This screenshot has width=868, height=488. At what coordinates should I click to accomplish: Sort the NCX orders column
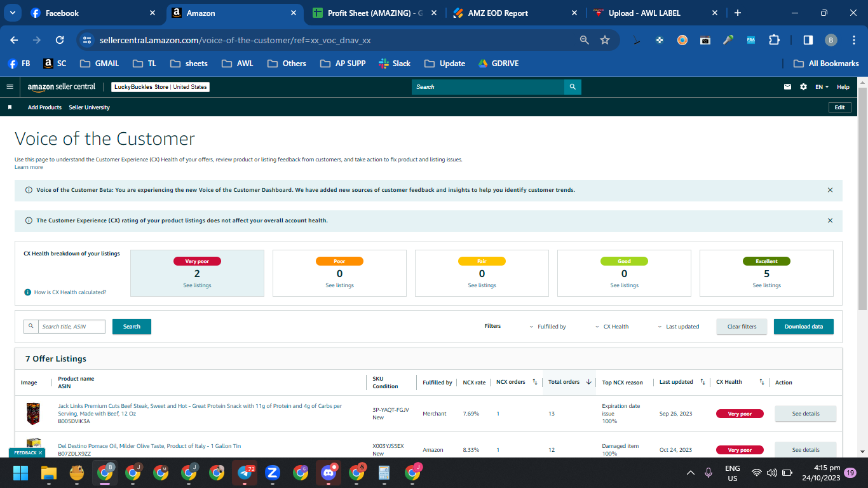[x=534, y=382]
